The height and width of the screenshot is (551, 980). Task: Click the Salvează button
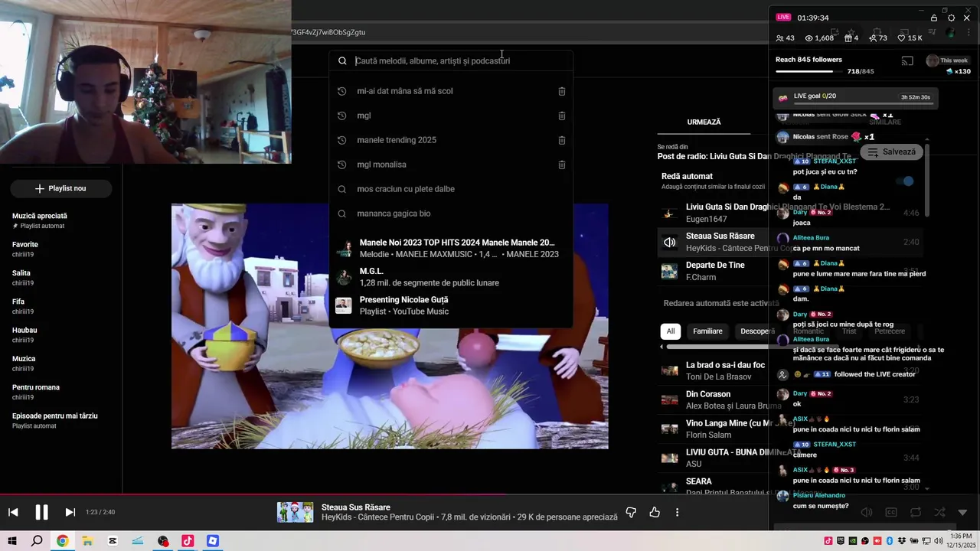tap(892, 152)
